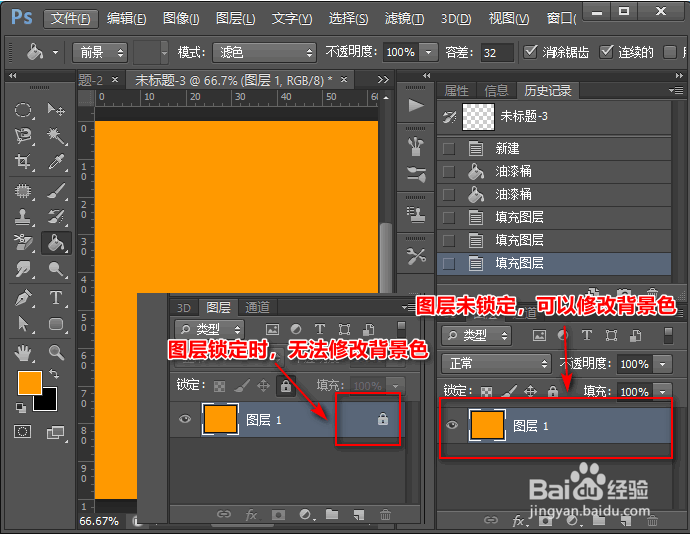This screenshot has height=535, width=690.
Task: Toggle the 新建 history state box
Action: coord(449,149)
